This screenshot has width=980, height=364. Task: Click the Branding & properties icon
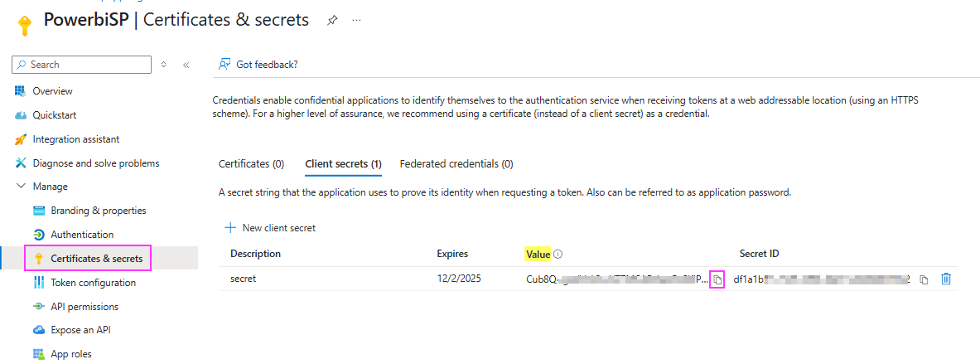pyautogui.click(x=39, y=211)
